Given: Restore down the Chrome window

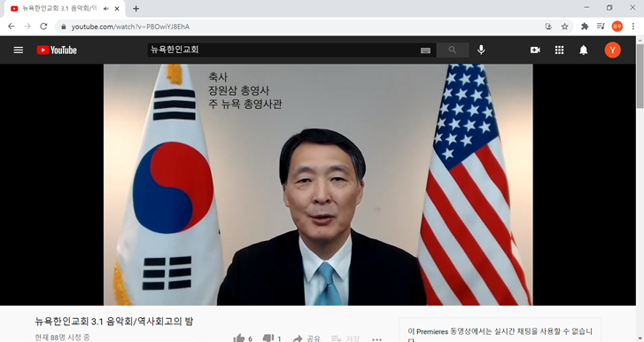Looking at the screenshot, I should coord(609,7).
